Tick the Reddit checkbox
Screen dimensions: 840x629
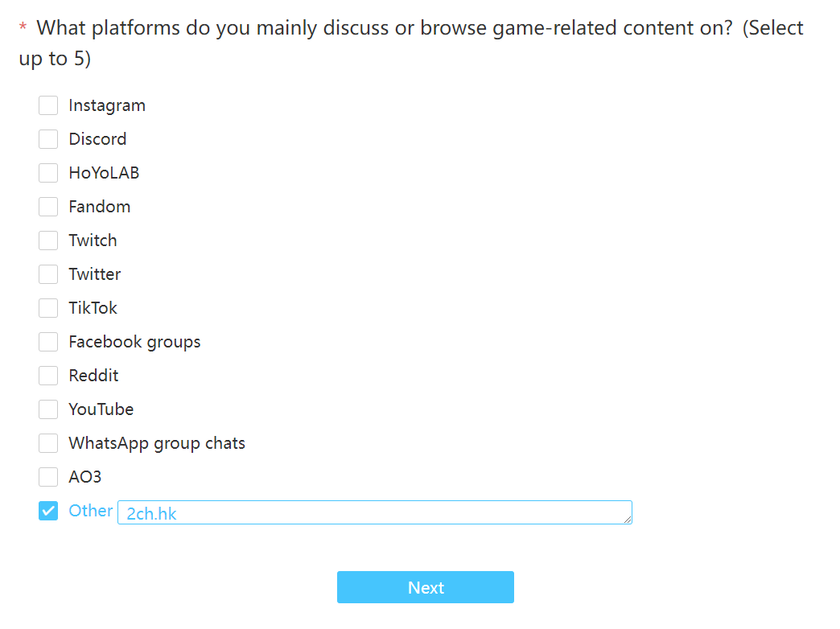[48, 376]
